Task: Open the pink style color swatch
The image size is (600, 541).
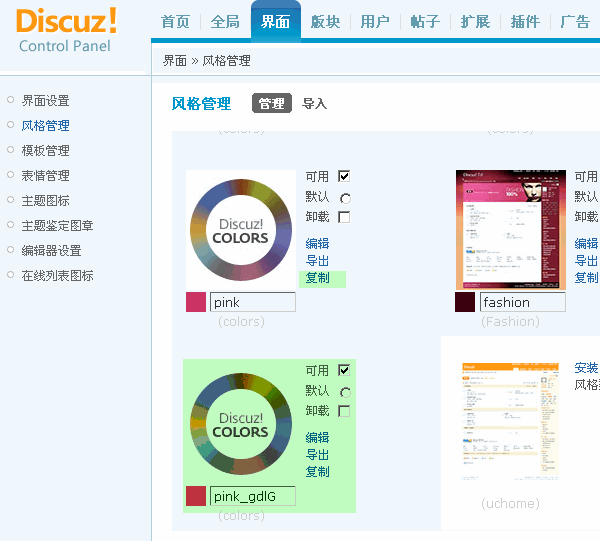Action: click(x=196, y=302)
